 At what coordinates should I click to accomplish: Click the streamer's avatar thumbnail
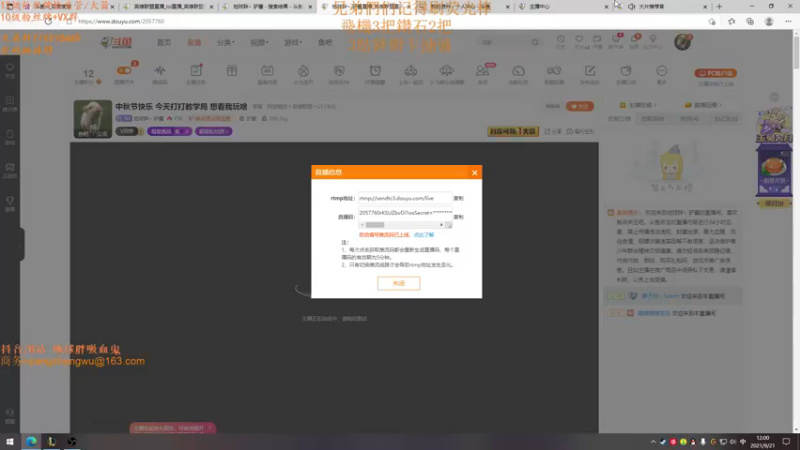click(92, 119)
